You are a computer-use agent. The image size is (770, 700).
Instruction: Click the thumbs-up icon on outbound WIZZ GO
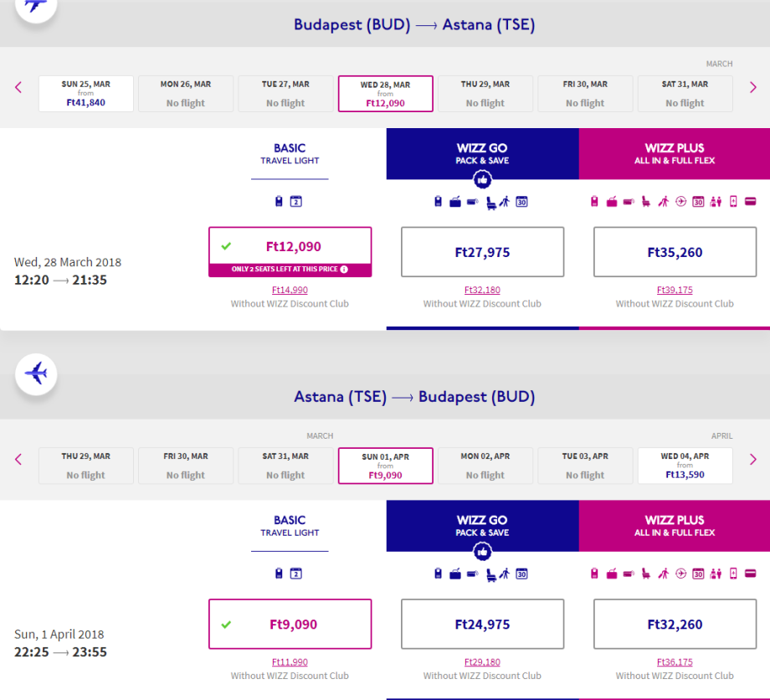482,179
